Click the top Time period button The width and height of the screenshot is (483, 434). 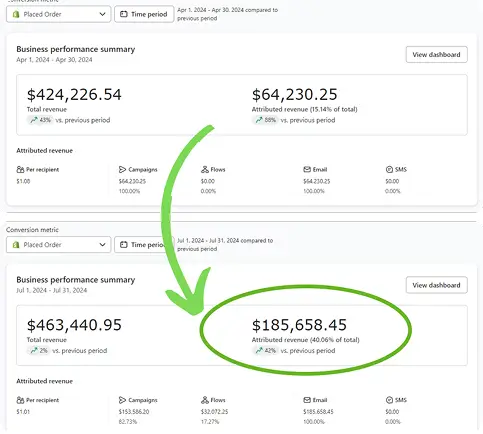[x=144, y=14]
